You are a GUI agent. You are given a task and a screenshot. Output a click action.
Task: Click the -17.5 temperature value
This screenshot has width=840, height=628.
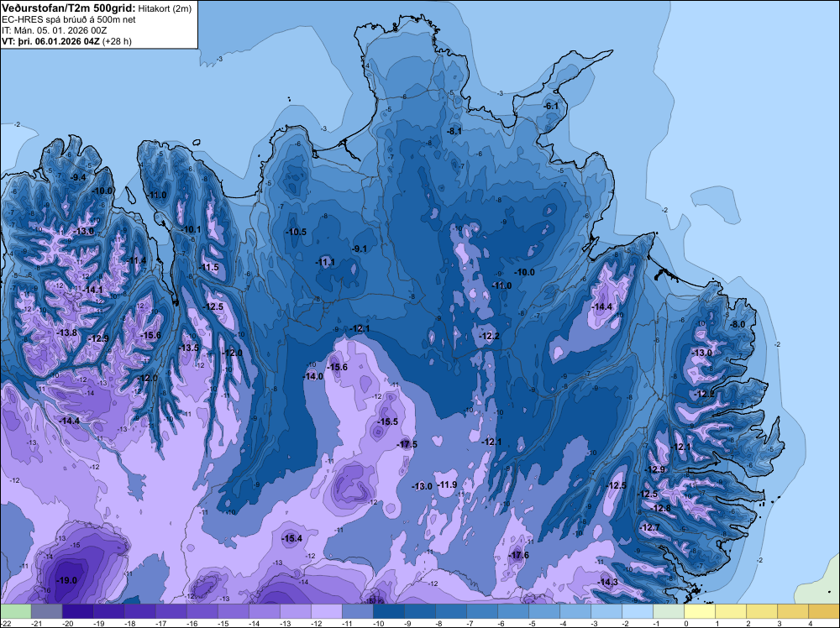(407, 444)
